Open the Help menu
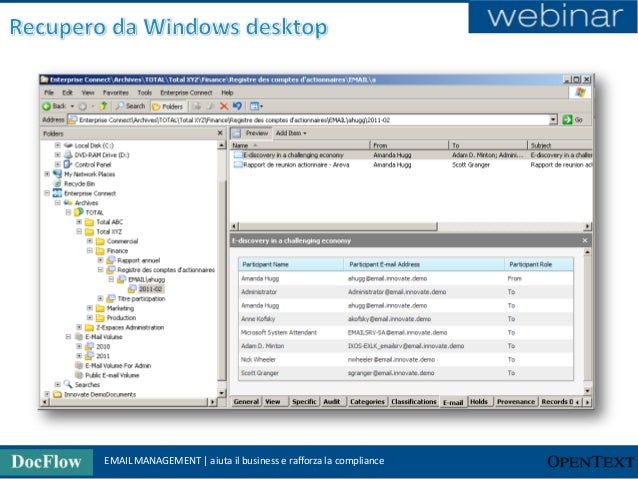Screen dimensions: 638x479 pos(227,93)
